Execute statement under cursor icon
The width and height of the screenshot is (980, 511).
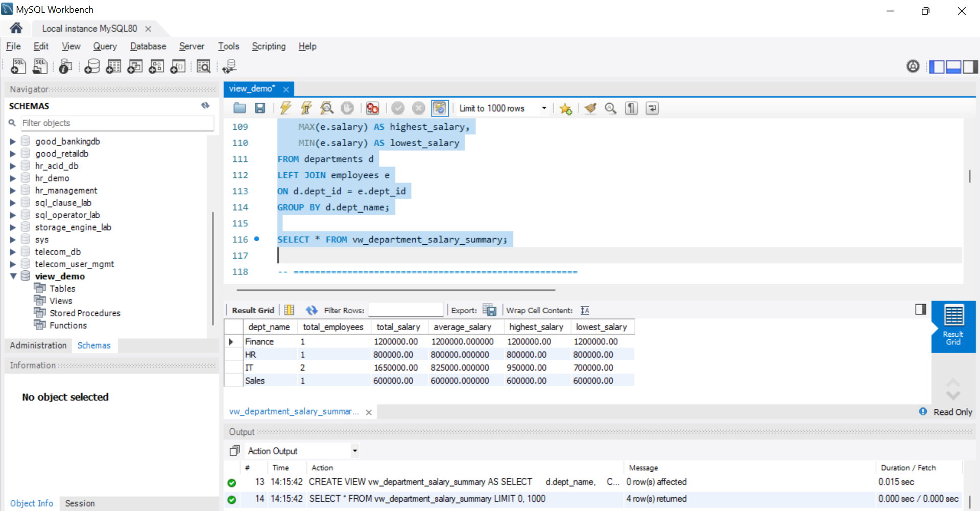306,108
